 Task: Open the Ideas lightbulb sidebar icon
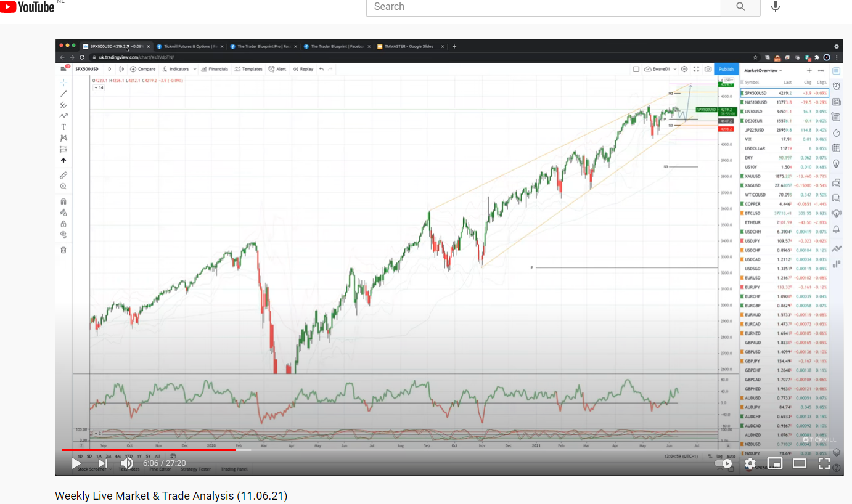click(x=837, y=163)
